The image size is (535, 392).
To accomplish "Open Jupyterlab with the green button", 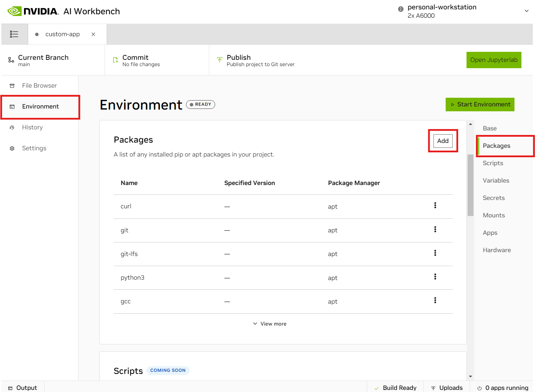I will coord(494,60).
